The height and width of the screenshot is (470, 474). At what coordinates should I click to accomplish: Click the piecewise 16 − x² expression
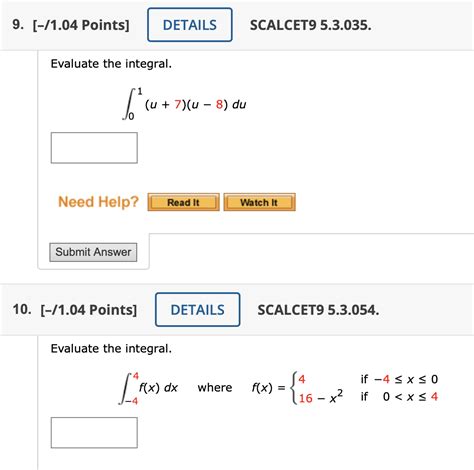pos(320,397)
